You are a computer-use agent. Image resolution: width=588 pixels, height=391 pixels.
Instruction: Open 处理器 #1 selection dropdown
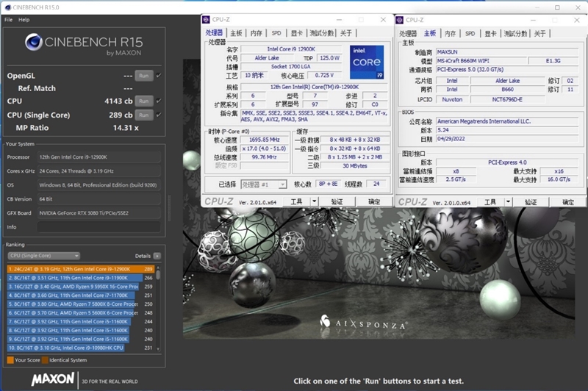[x=264, y=184]
